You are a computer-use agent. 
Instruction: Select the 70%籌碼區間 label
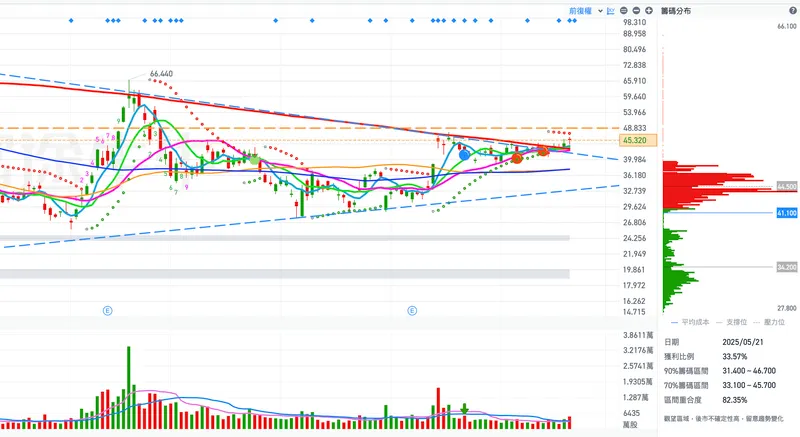click(x=686, y=385)
